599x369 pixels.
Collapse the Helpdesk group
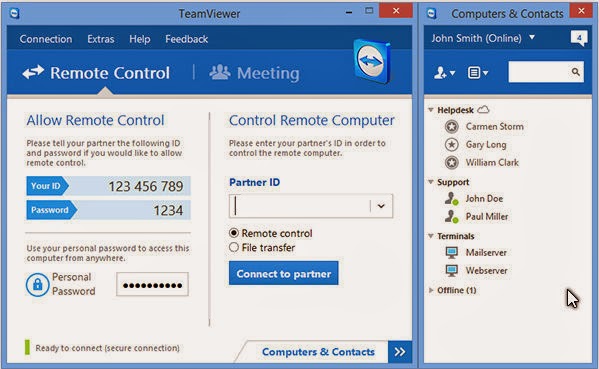[431, 110]
